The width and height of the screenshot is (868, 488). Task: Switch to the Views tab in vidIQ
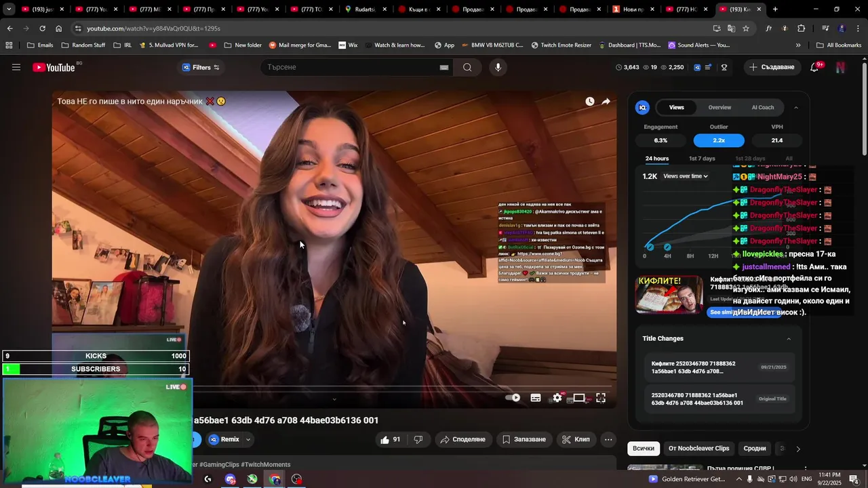click(677, 107)
